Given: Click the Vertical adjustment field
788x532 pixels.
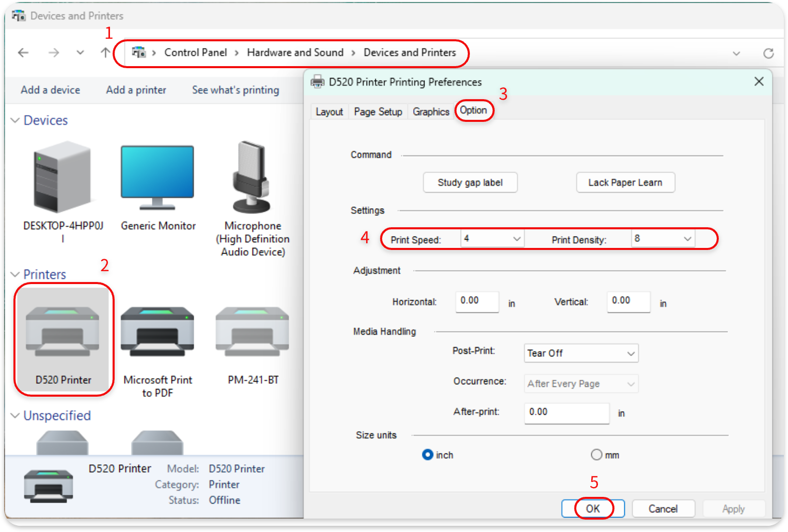Looking at the screenshot, I should tap(628, 302).
